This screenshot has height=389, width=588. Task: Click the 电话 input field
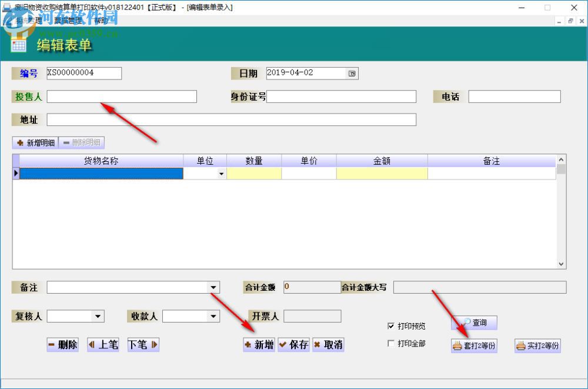coord(514,97)
